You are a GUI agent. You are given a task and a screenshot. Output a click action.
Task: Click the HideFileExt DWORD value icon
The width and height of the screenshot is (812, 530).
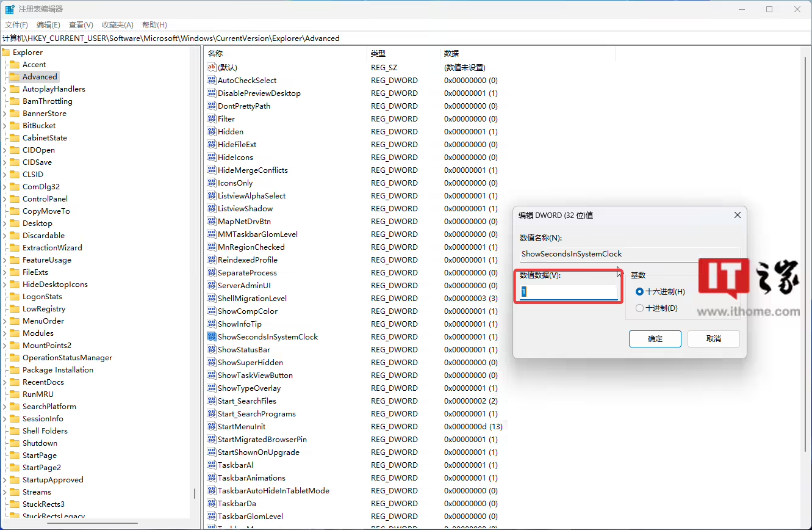coord(212,144)
